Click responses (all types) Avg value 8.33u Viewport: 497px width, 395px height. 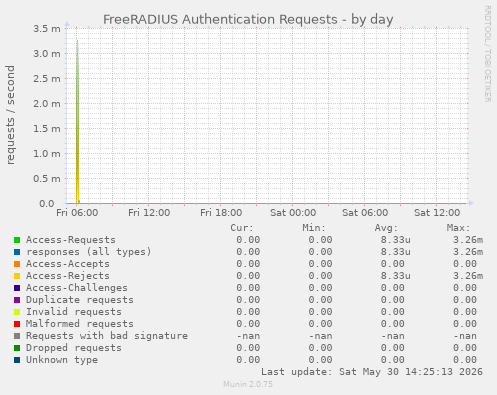[396, 252]
